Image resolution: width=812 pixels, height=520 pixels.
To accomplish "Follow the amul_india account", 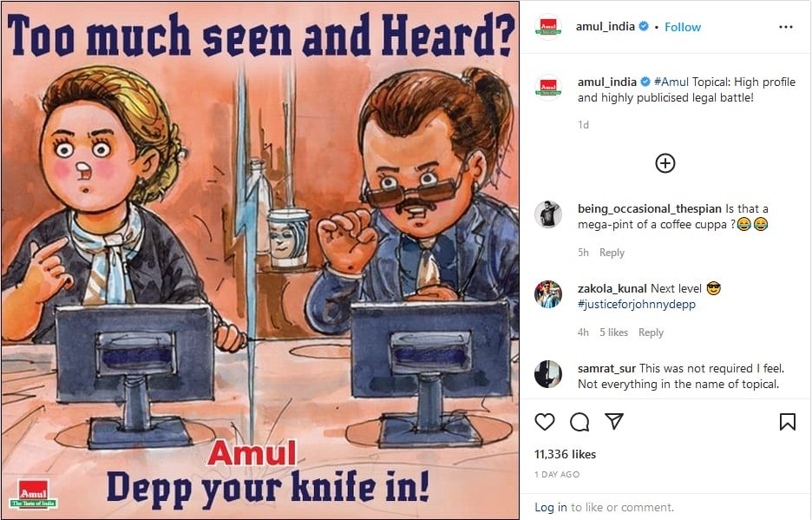I will (683, 27).
